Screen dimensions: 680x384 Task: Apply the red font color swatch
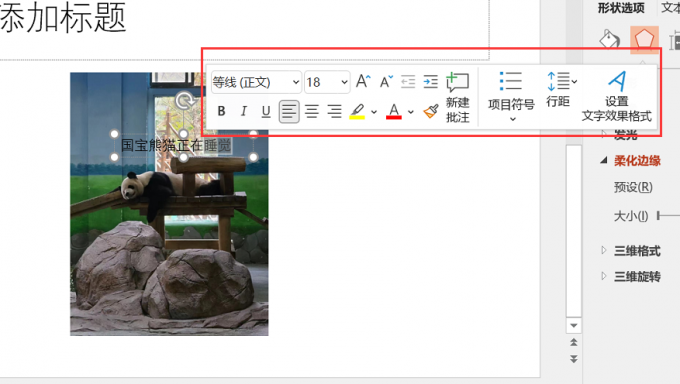pos(393,112)
